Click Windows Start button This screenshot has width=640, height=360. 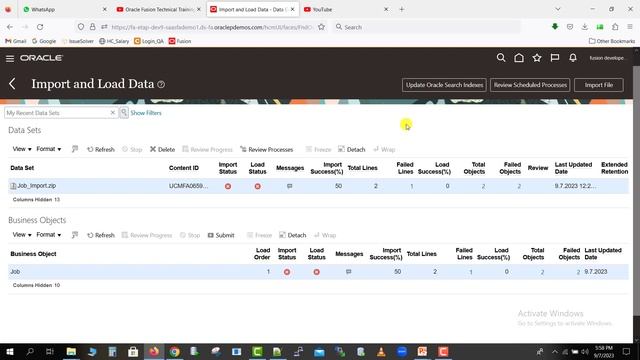[x=9, y=351]
